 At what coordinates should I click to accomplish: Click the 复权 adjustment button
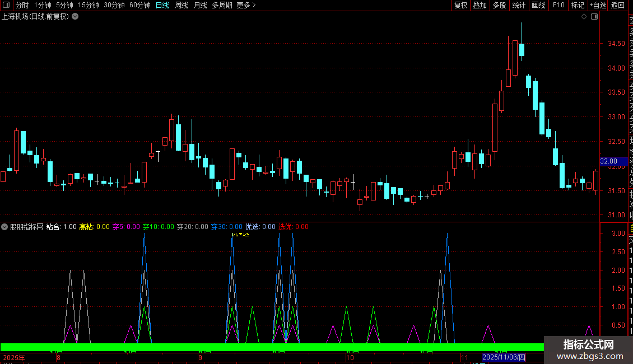pos(460,5)
